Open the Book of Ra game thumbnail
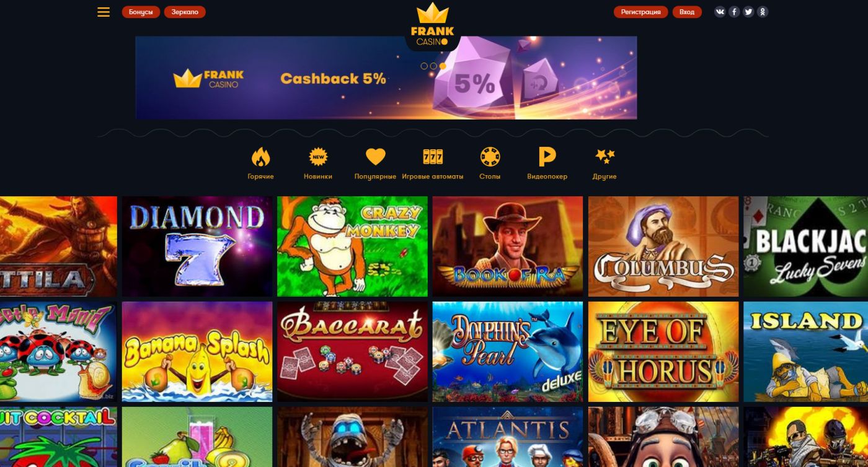868x467 pixels. click(508, 247)
